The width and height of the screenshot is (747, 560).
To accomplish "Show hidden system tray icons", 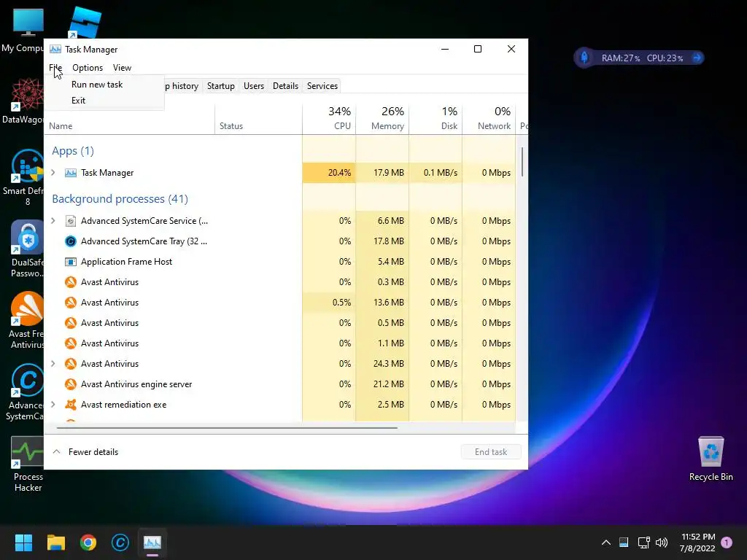I will click(x=606, y=542).
